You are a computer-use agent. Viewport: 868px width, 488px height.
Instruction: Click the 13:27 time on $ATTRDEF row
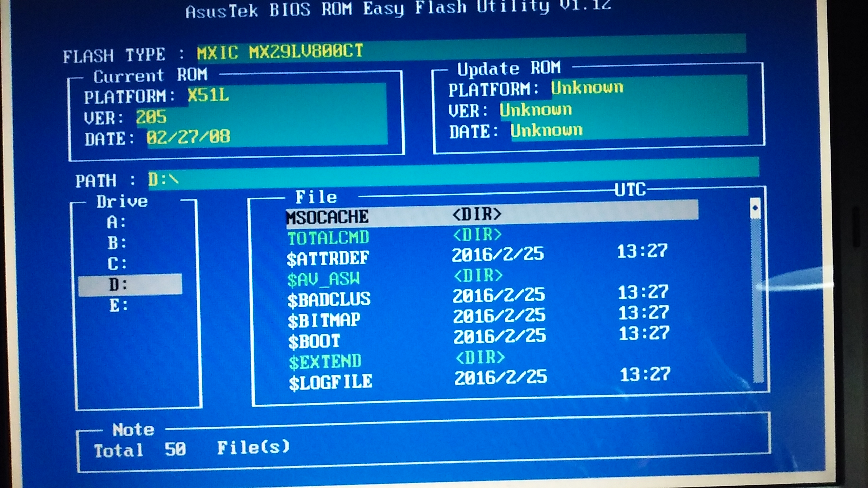[642, 251]
